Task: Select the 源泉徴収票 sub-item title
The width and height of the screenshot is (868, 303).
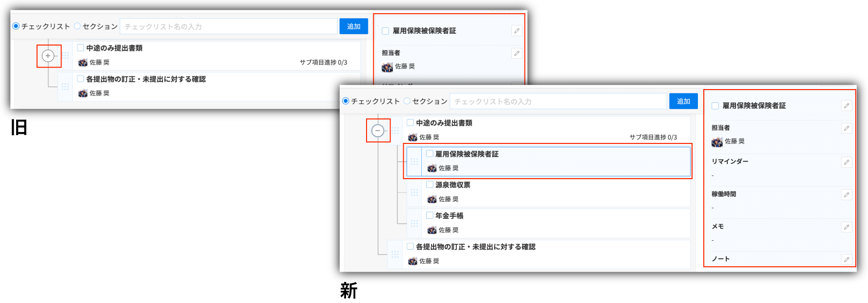Action: click(453, 185)
